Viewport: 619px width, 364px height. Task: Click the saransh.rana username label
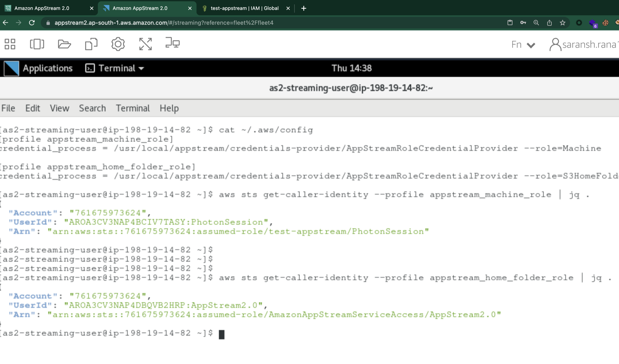(590, 45)
